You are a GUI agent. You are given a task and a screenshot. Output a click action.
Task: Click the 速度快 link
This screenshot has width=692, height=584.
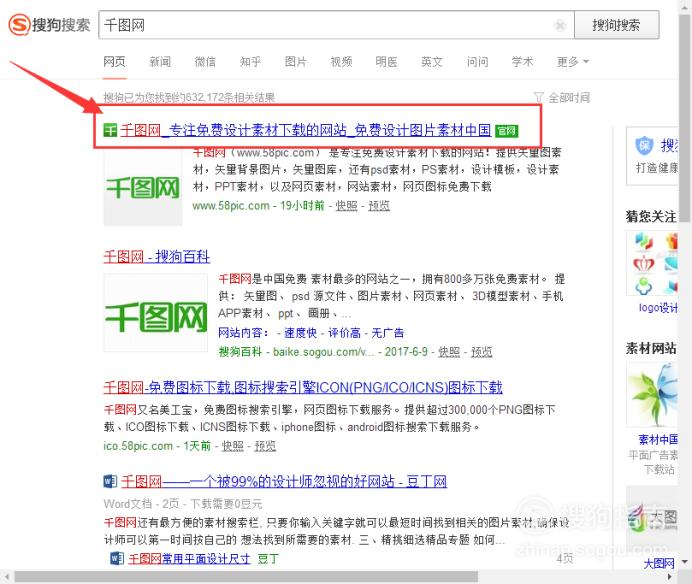pyautogui.click(x=301, y=333)
